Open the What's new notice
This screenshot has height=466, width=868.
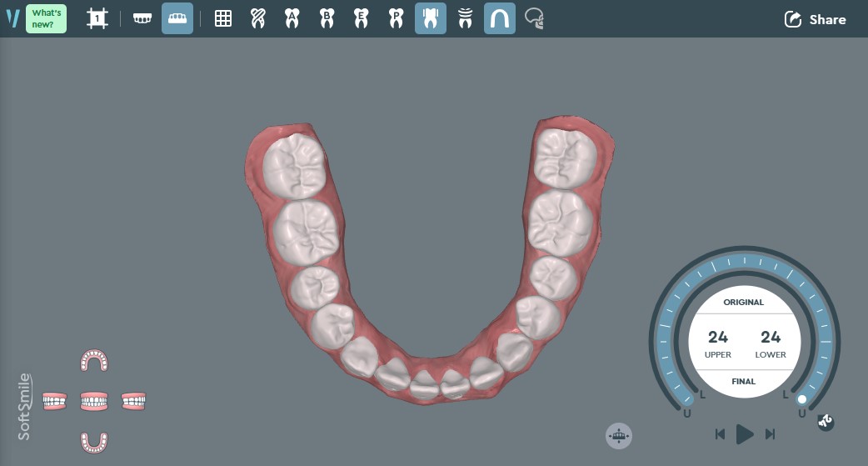pyautogui.click(x=46, y=18)
